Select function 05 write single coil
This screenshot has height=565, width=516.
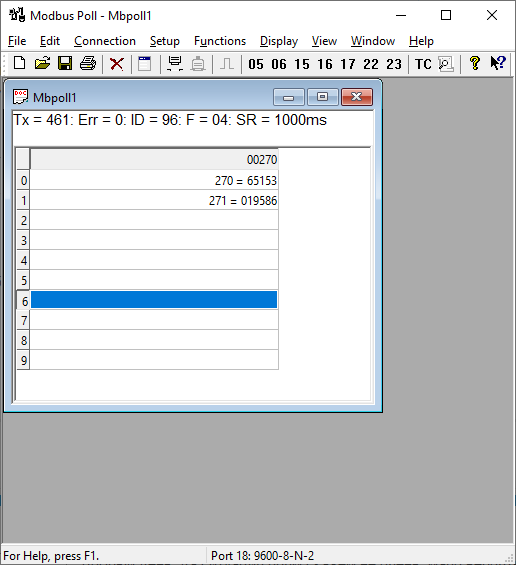[x=256, y=64]
